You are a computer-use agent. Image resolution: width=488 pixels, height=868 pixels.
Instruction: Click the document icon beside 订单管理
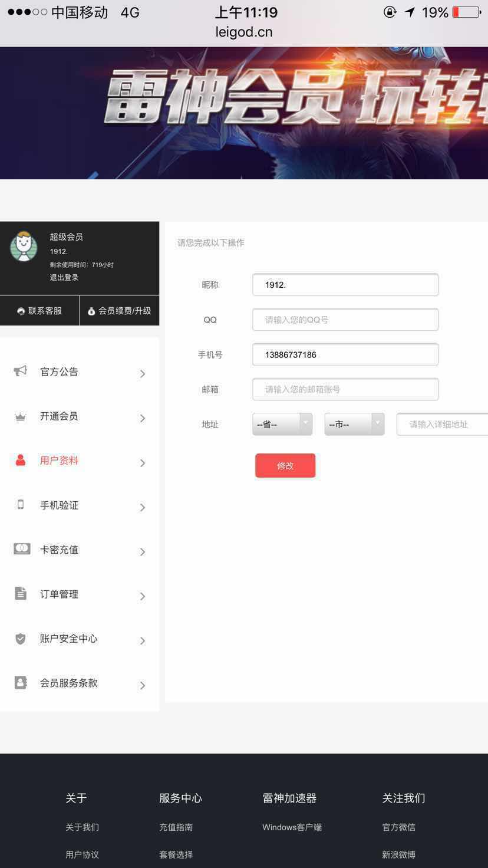(x=21, y=593)
